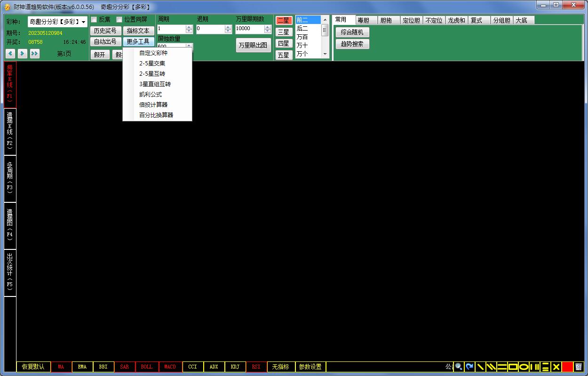Switch to the 龙虎和 tab

click(x=456, y=20)
